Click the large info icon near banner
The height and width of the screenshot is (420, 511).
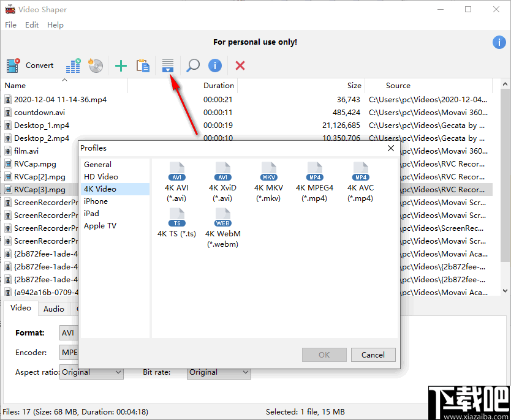(x=499, y=42)
